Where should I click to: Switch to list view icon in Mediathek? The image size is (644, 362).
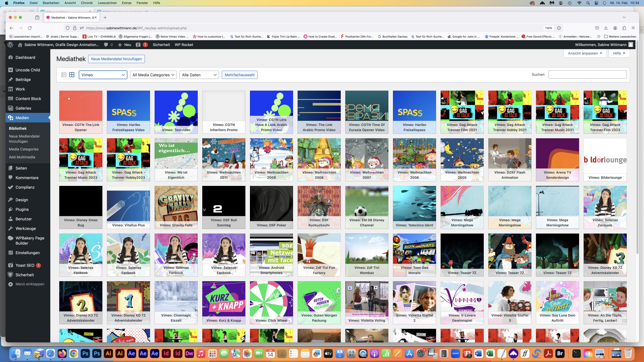(64, 75)
